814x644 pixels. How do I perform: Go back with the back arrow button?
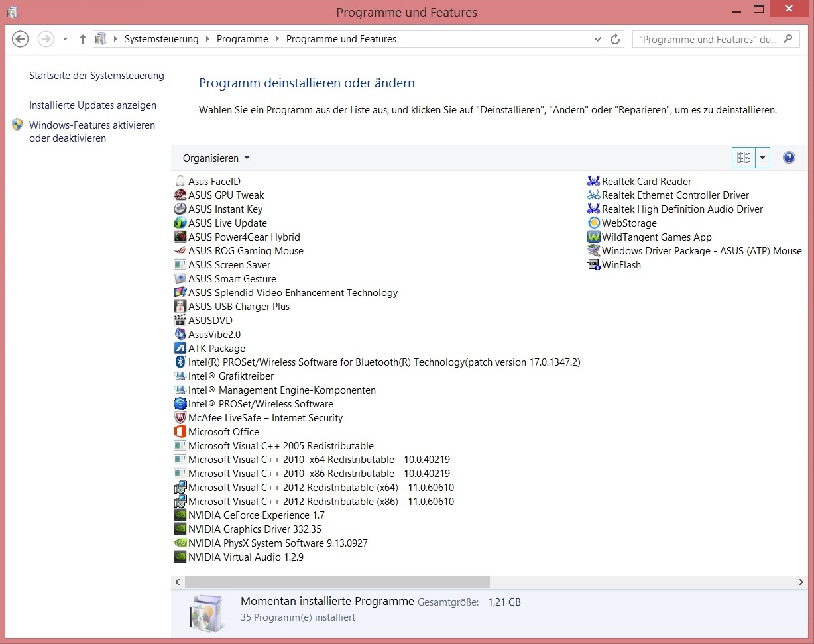point(21,39)
